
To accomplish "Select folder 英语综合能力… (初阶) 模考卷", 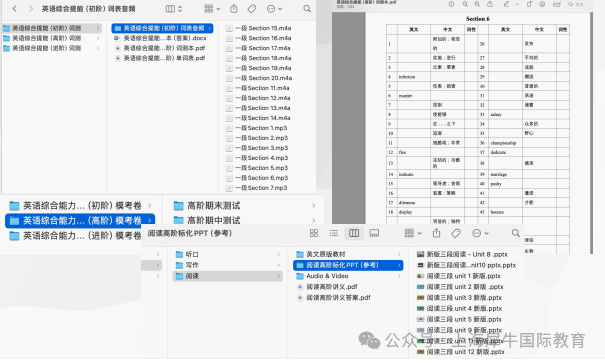I will coord(80,206).
